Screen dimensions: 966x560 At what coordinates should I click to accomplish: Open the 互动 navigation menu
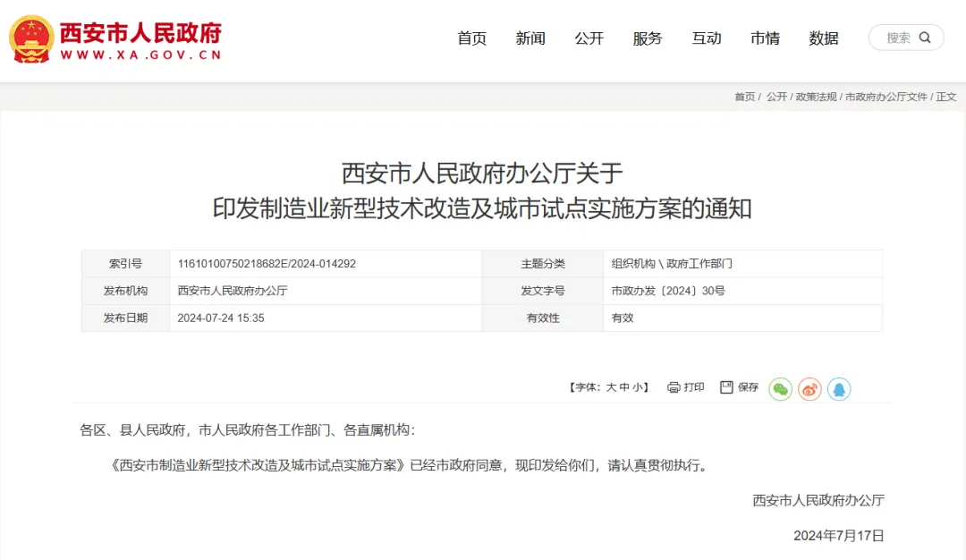[707, 38]
